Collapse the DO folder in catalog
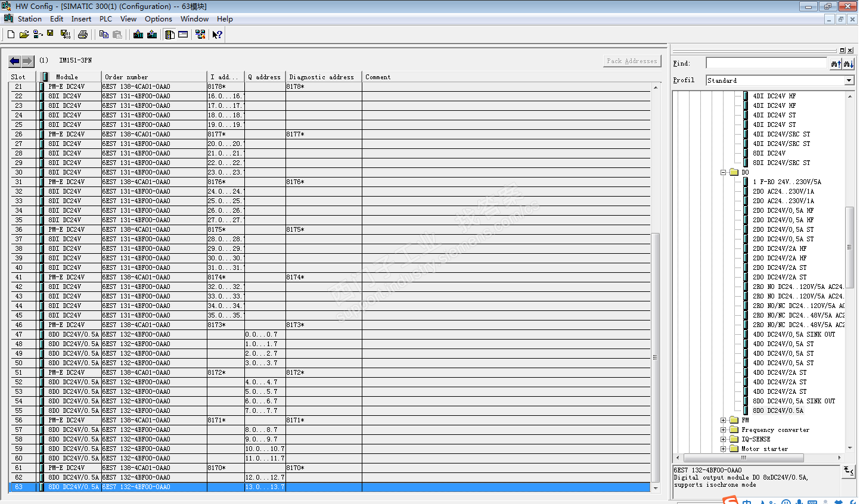The width and height of the screenshot is (863, 504). click(x=724, y=173)
